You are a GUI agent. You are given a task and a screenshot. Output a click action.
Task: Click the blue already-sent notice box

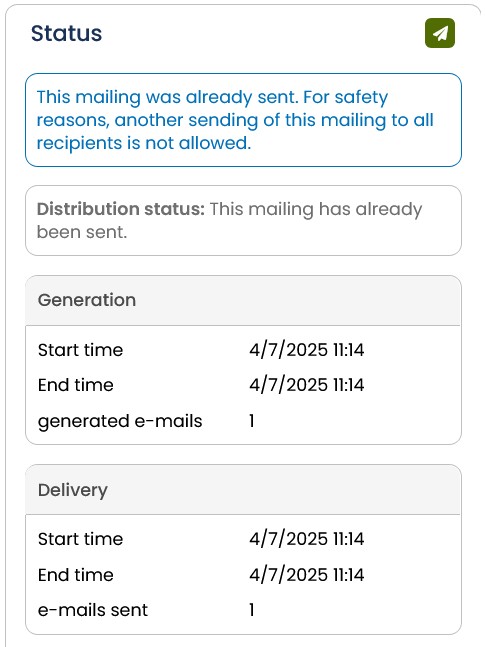[243, 120]
